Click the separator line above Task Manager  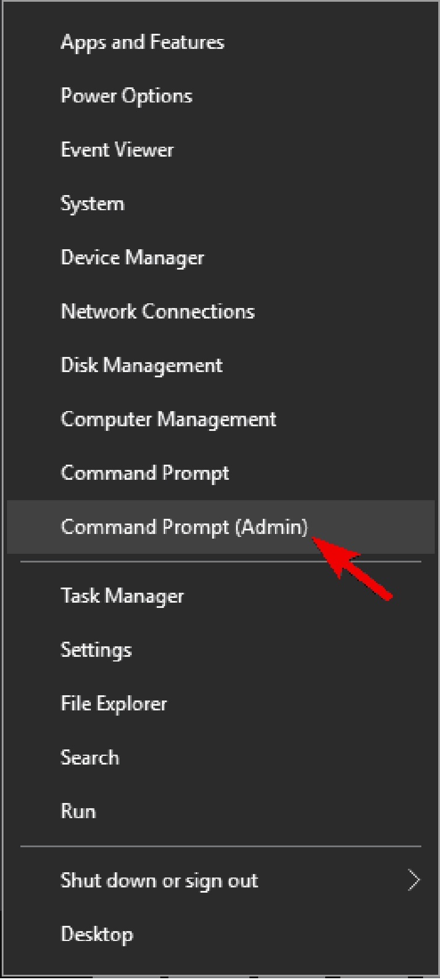pos(220,562)
